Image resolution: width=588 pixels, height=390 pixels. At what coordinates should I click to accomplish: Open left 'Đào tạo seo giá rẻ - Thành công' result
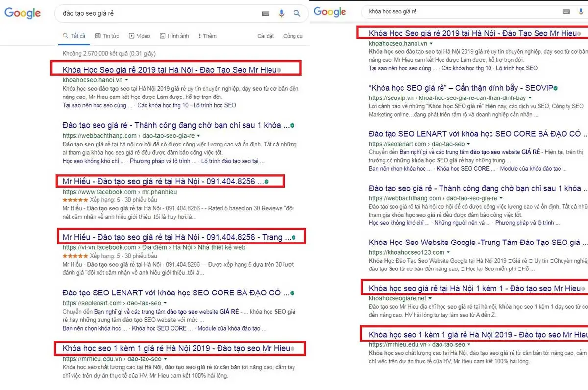pos(175,125)
